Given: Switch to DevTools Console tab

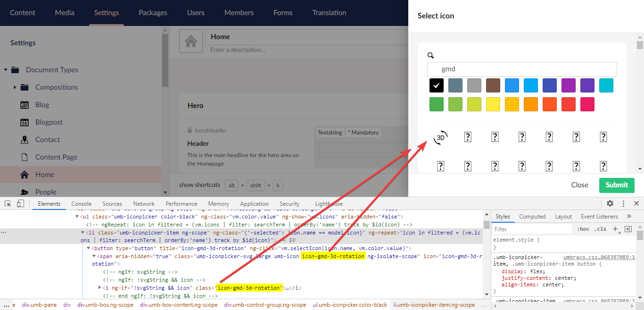Looking at the screenshot, I should (82, 204).
